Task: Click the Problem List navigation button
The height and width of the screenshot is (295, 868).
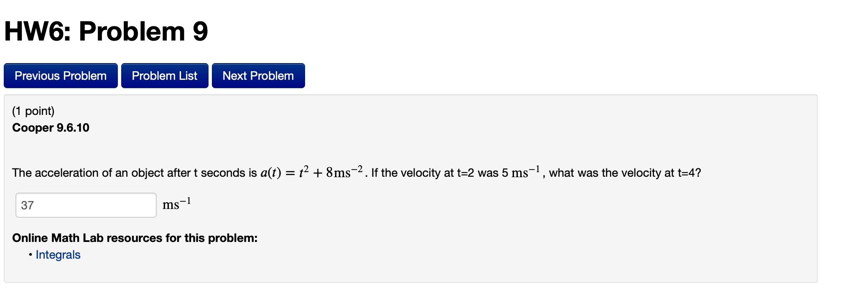Action: (x=165, y=76)
